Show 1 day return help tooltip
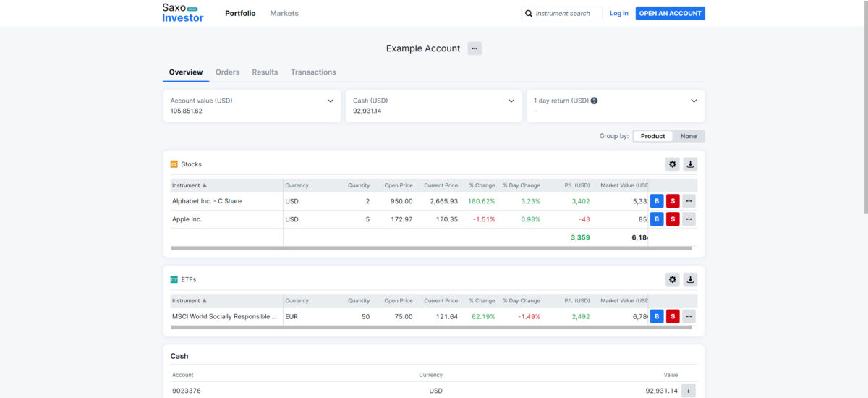The image size is (868, 398). pos(594,101)
